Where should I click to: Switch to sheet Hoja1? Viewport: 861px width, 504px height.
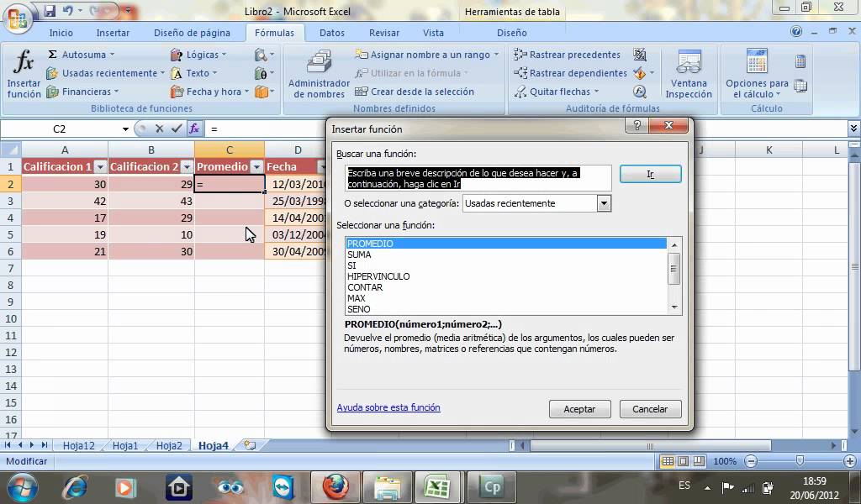(125, 445)
